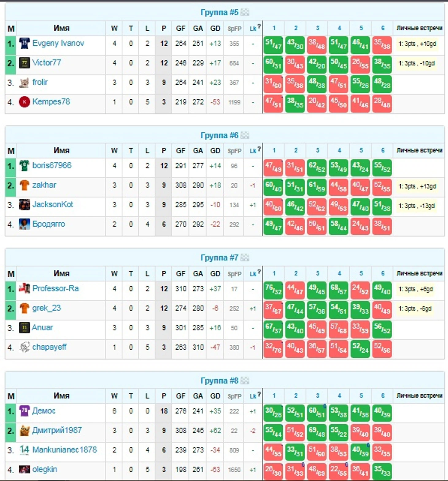Viewport: 448px width, 481px height.
Task: Click the GD column header in Group 6
Action: coord(215,151)
